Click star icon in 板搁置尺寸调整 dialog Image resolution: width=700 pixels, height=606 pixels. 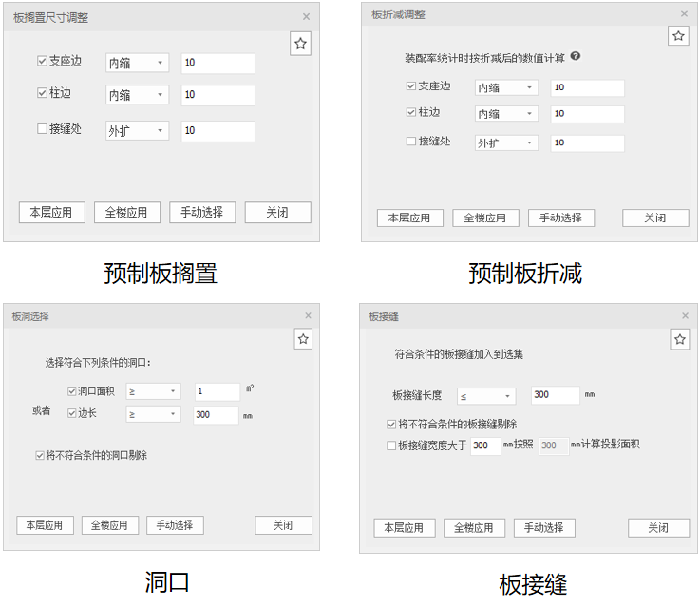(x=300, y=44)
